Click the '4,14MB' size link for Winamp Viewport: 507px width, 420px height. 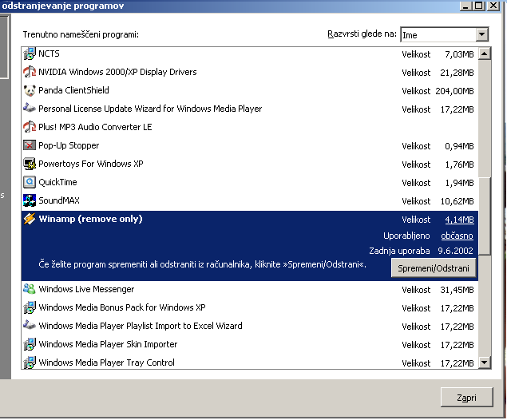click(x=459, y=220)
